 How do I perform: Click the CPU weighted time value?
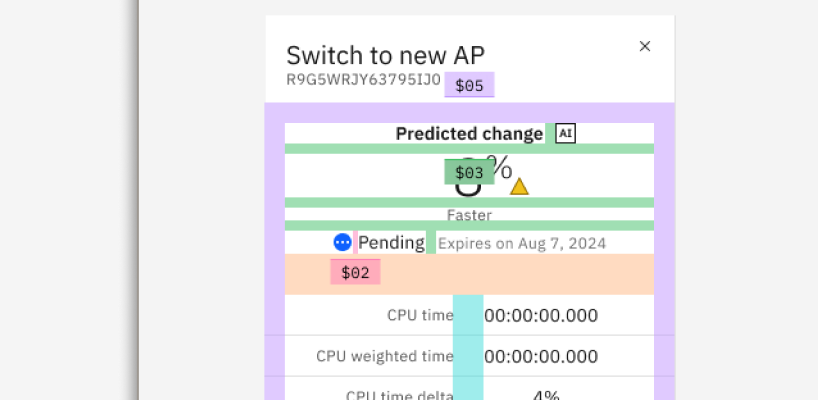tap(541, 357)
